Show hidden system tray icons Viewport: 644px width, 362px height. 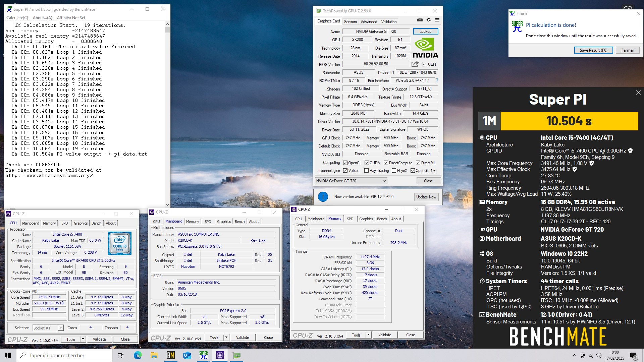574,355
